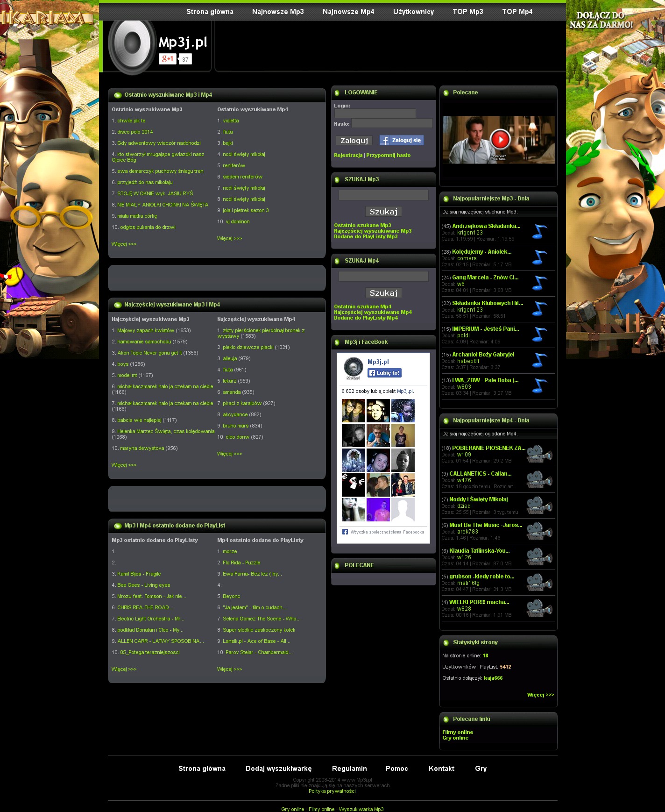Go to 'Użytkownicy' navigation item

413,12
